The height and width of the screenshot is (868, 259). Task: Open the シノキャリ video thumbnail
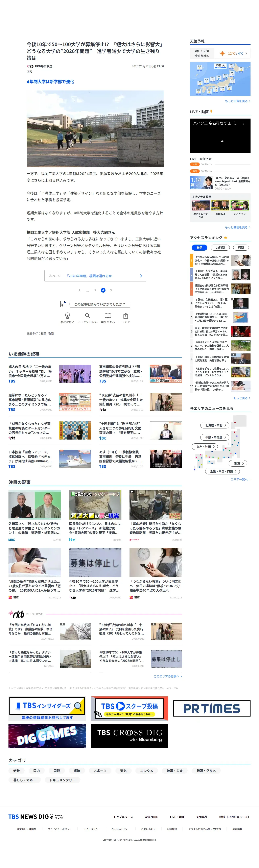(240, 205)
